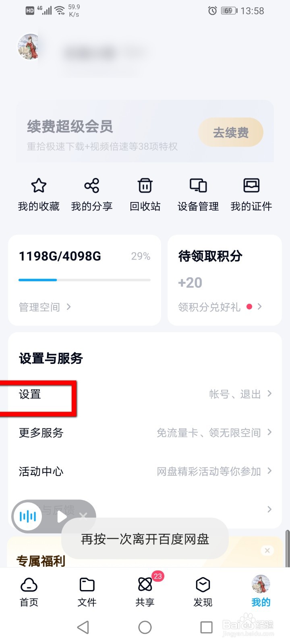290x644 pixels.
Task: Dismiss the 专属福利 banner
Action: click(x=267, y=550)
